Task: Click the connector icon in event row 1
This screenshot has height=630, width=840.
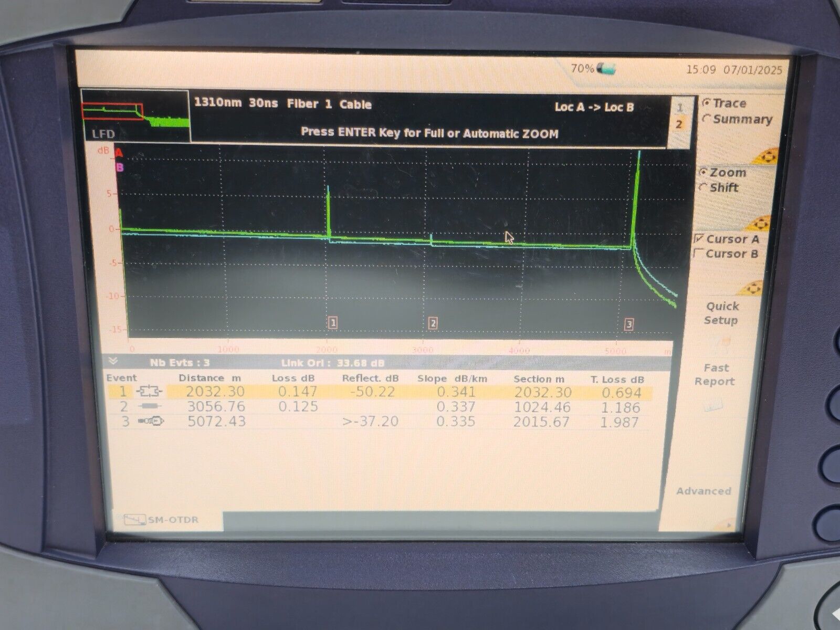Action: click(150, 392)
